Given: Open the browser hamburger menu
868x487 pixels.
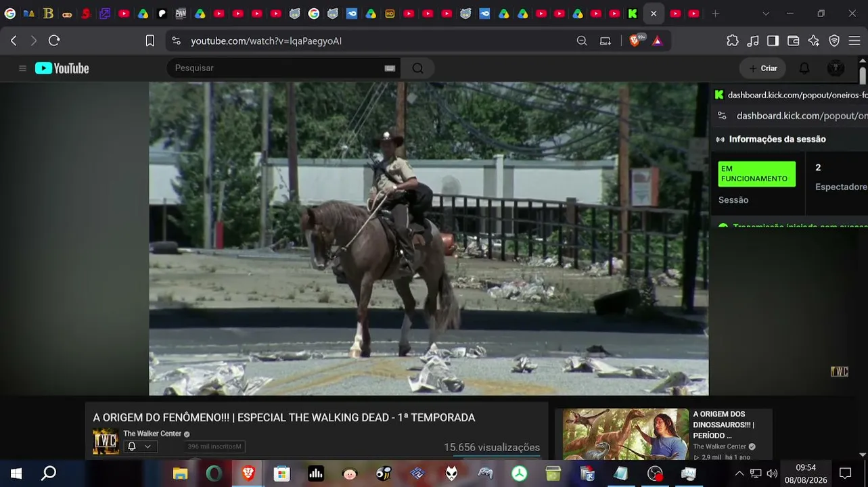Looking at the screenshot, I should click(x=854, y=41).
